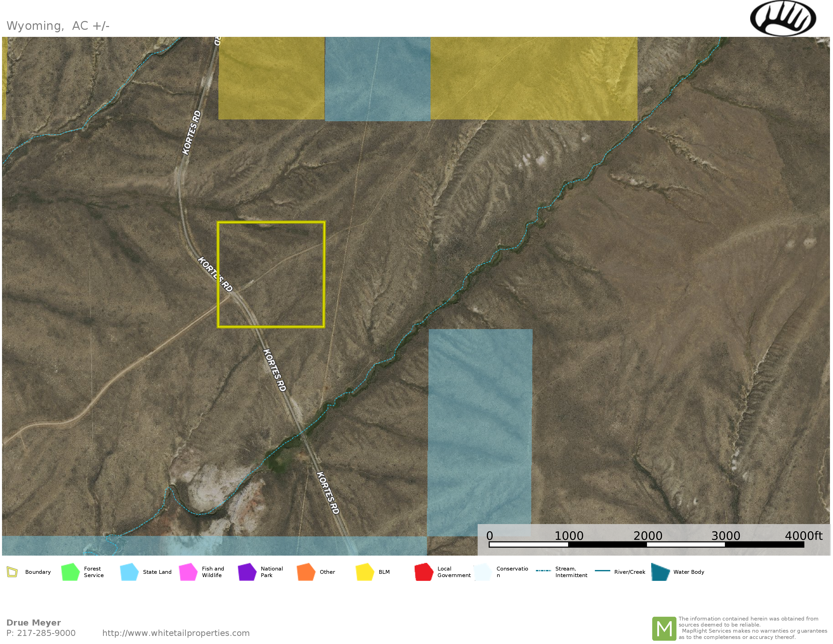Viewport: 833px width, 644px height.
Task: Click the green Forest Service legend swatch
Action: pos(70,572)
